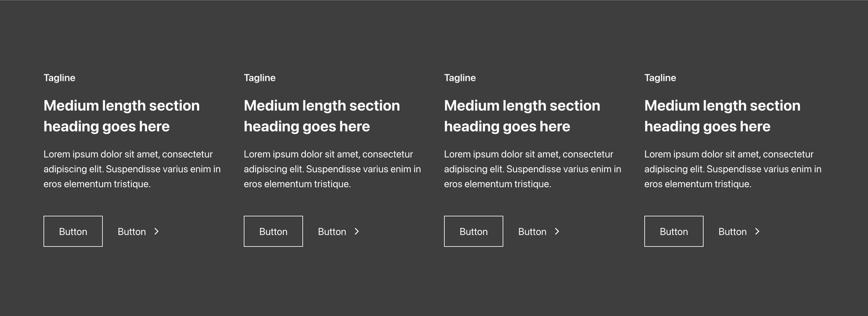Follow the third column's Button text link
This screenshot has height=316, width=868.
(532, 232)
